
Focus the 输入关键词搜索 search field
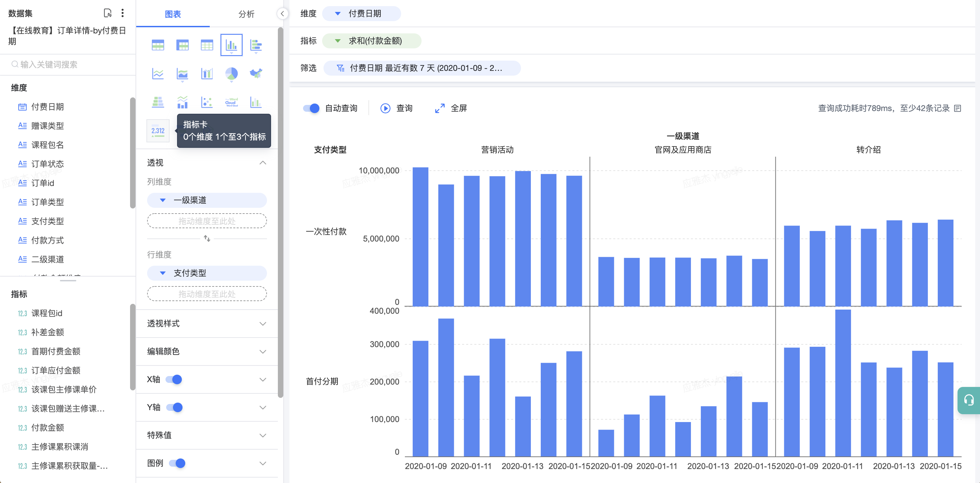tap(68, 64)
